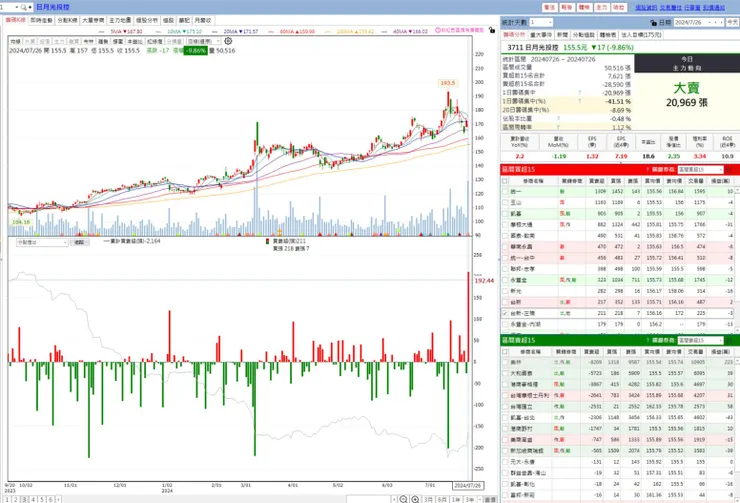Click the 今天 button
Viewport: 740px width, 503px height.
coord(732,22)
